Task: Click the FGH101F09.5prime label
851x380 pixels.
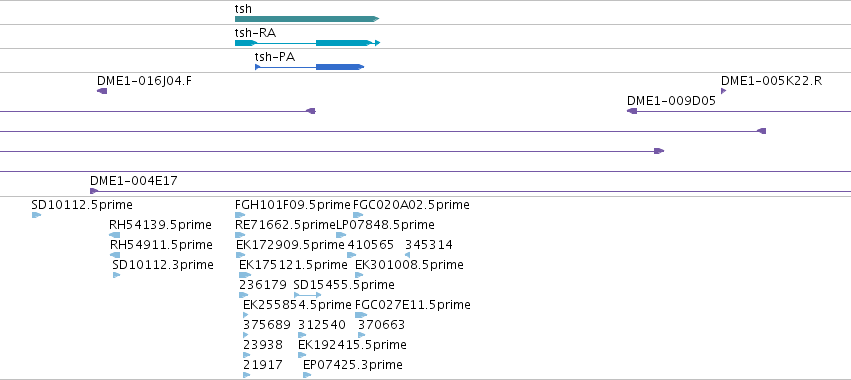Action: pos(293,205)
